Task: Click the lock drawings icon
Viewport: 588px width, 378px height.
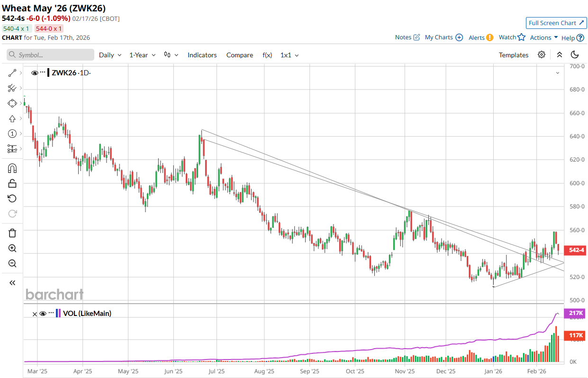Action: coord(12,183)
